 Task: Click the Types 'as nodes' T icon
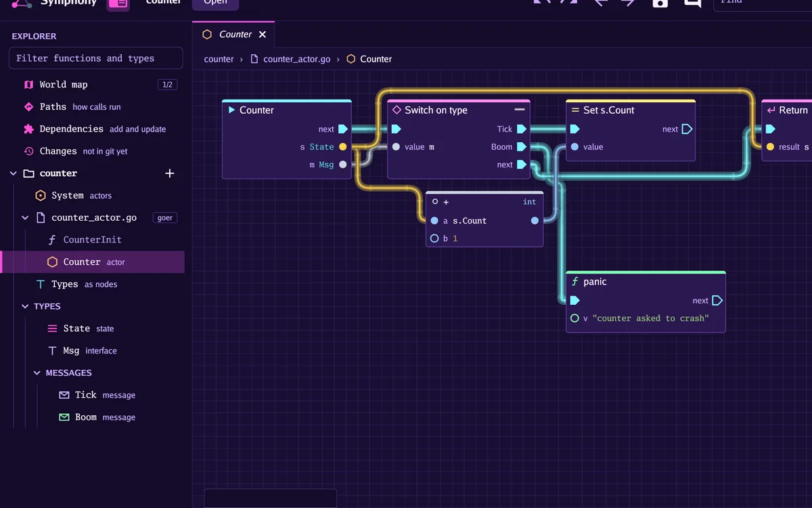[40, 284]
